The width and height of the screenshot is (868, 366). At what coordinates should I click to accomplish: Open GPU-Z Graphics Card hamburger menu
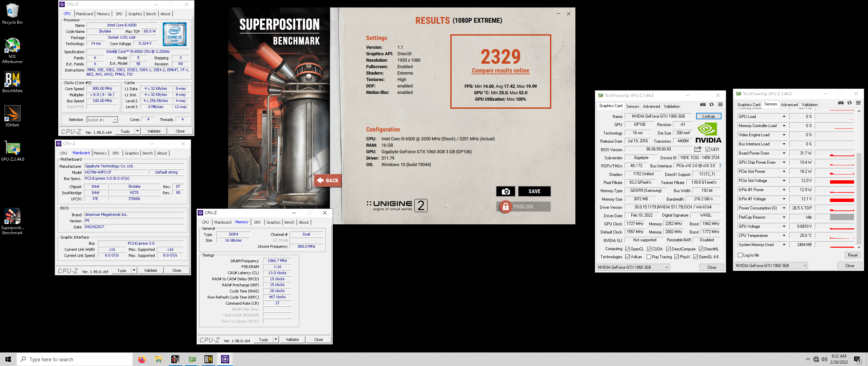click(x=720, y=104)
